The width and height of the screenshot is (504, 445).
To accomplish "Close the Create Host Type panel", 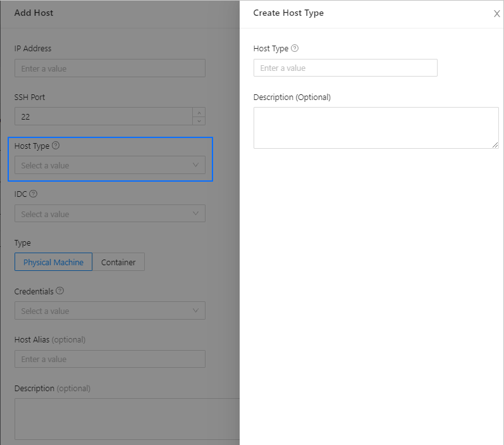I will pos(496,14).
